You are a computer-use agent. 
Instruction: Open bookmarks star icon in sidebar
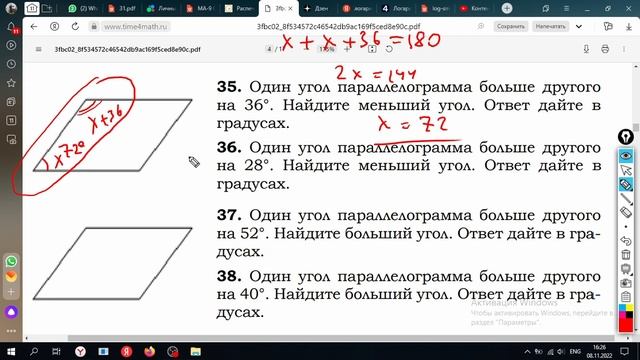click(11, 83)
